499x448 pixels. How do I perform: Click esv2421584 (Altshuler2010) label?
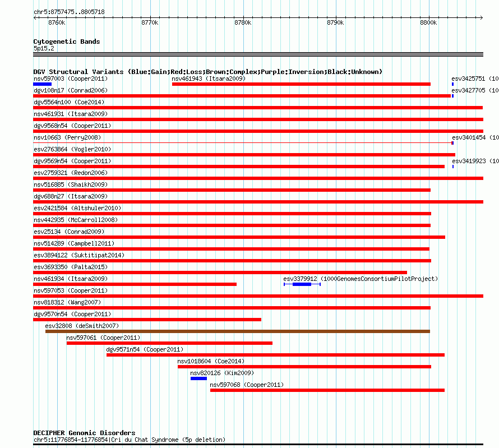pyautogui.click(x=77, y=208)
